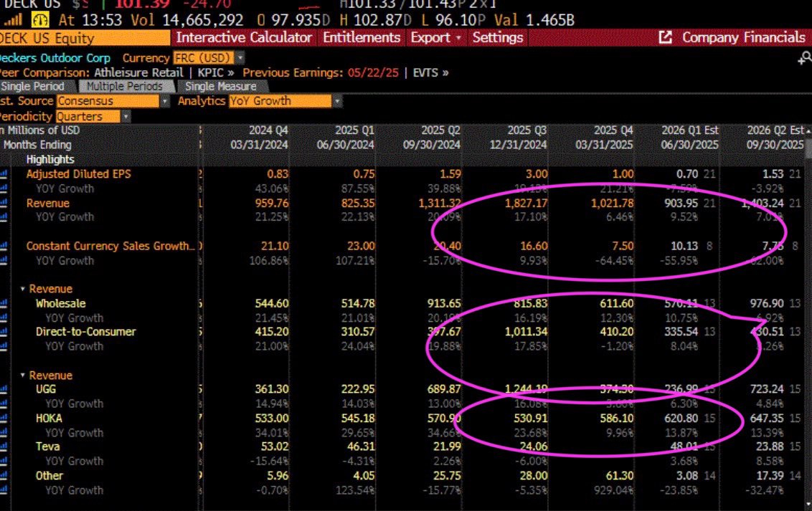Click the Previous Earnings 05/22/25 date
The width and height of the screenshot is (812, 511).
click(373, 73)
